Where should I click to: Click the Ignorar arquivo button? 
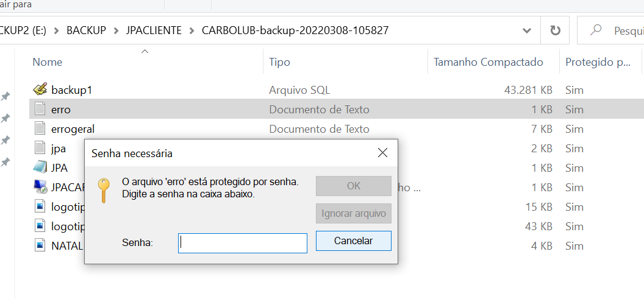354,214
